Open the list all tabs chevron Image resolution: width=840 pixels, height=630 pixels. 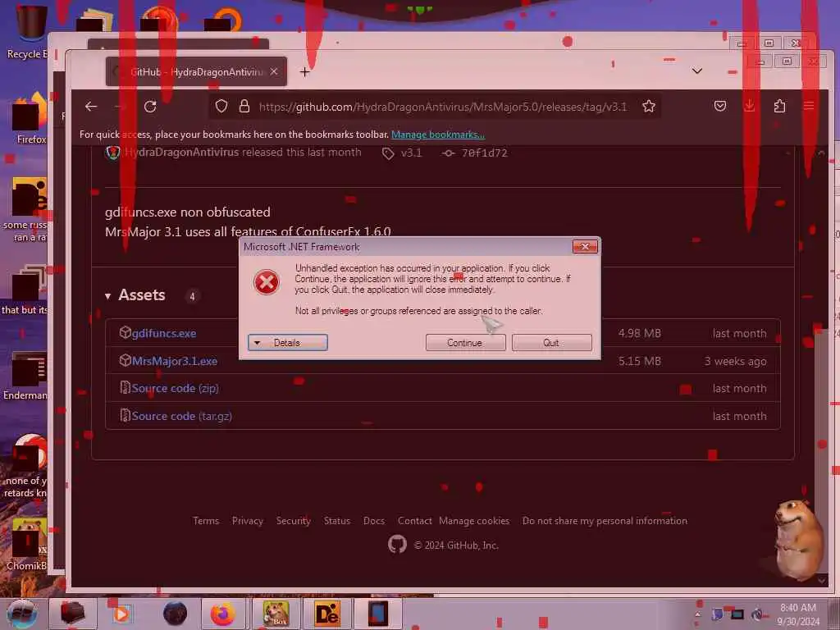coord(697,71)
